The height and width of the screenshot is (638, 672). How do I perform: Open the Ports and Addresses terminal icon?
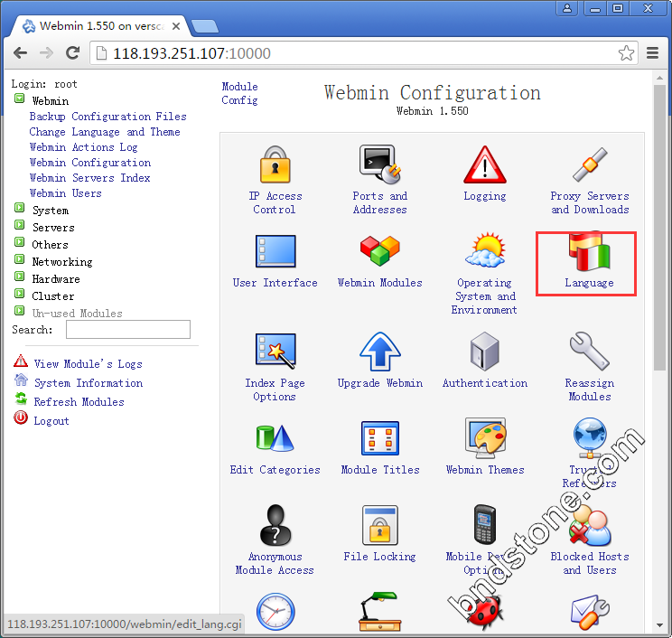tap(379, 165)
